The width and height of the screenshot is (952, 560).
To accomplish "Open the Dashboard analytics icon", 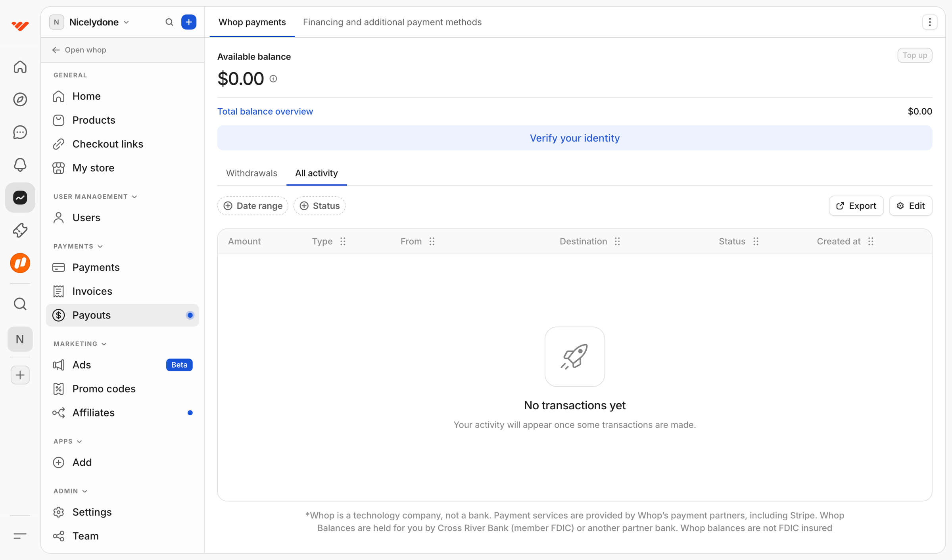I will point(20,198).
